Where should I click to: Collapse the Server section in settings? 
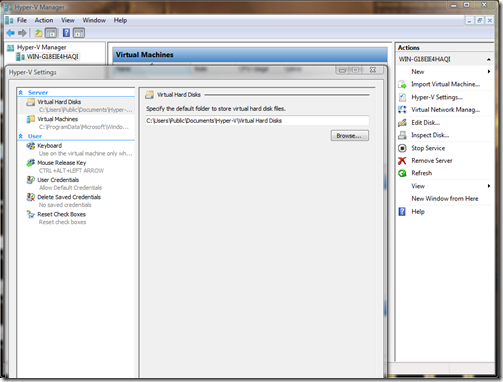pos(21,92)
